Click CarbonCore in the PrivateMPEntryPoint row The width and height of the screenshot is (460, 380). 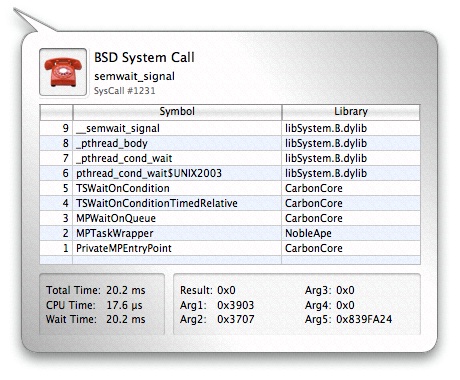coord(314,248)
